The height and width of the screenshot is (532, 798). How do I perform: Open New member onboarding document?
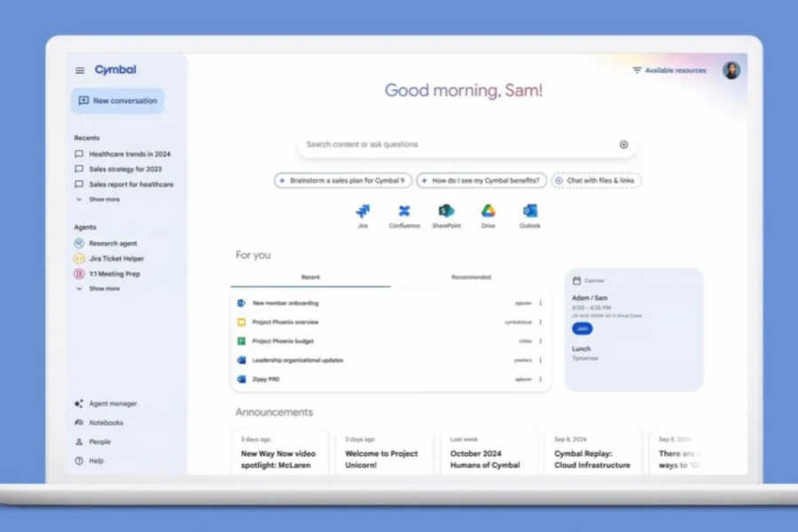pos(391,303)
